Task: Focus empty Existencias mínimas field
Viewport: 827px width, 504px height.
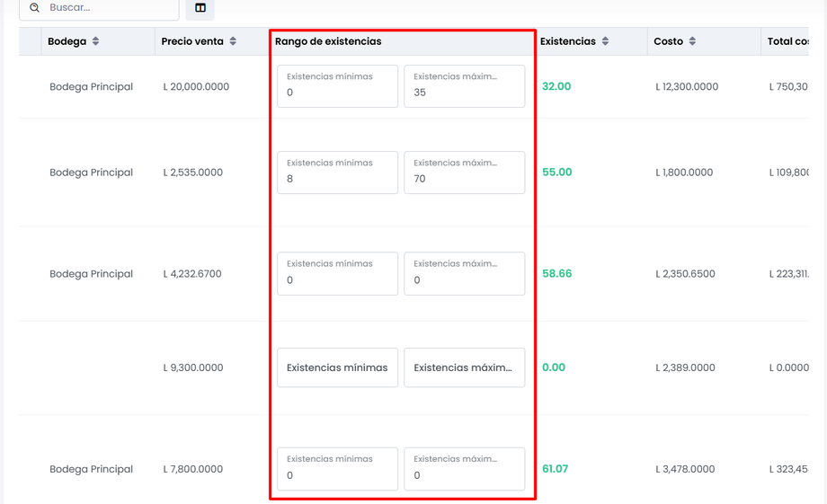Action: point(337,367)
